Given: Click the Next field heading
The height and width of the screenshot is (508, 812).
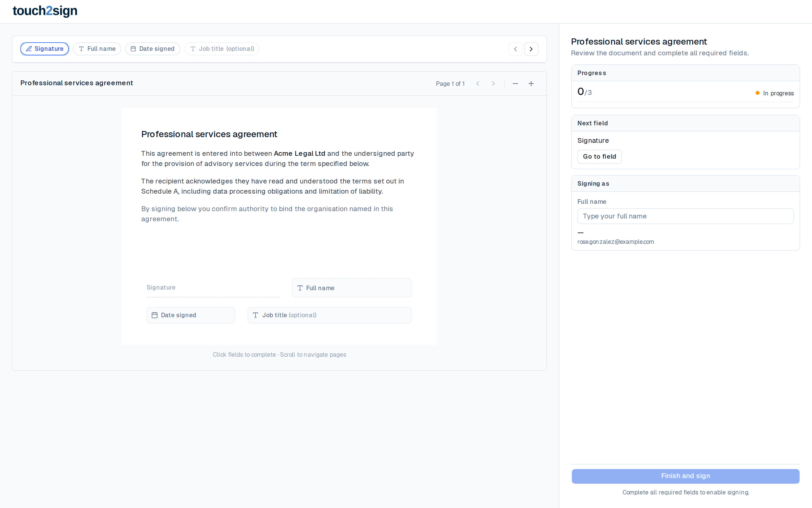Looking at the screenshot, I should pos(593,123).
